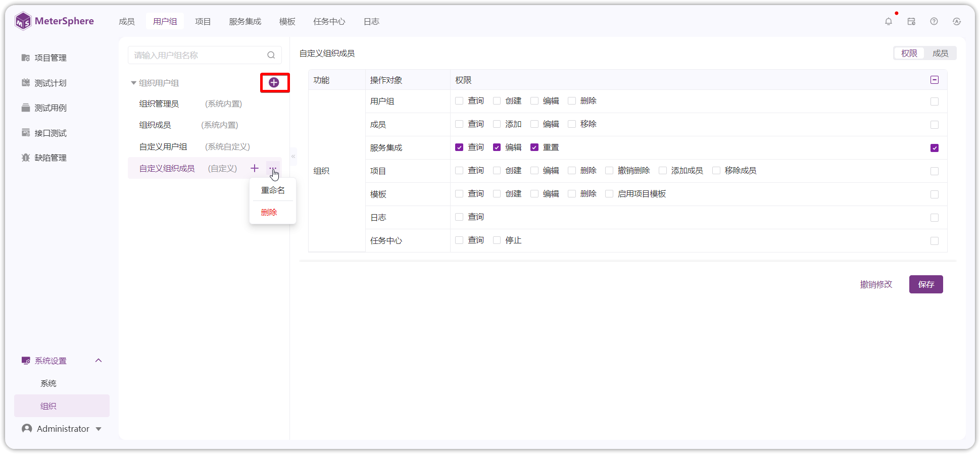Open the 任务中心 top tab

click(329, 22)
